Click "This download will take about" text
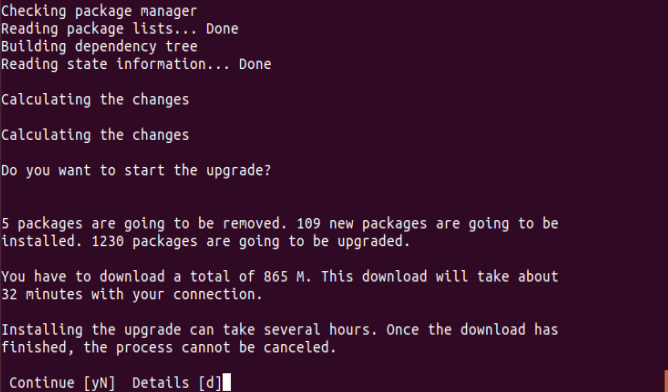The height and width of the screenshot is (392, 668). coord(439,277)
